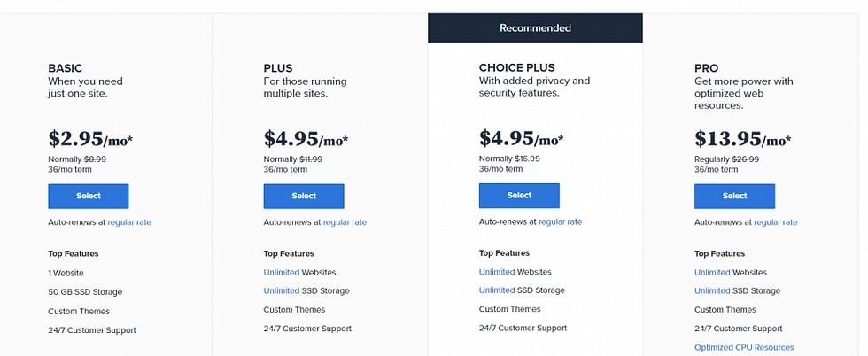Click Unlimited Websites link in PRO plan
The height and width of the screenshot is (356, 868).
pyautogui.click(x=712, y=273)
